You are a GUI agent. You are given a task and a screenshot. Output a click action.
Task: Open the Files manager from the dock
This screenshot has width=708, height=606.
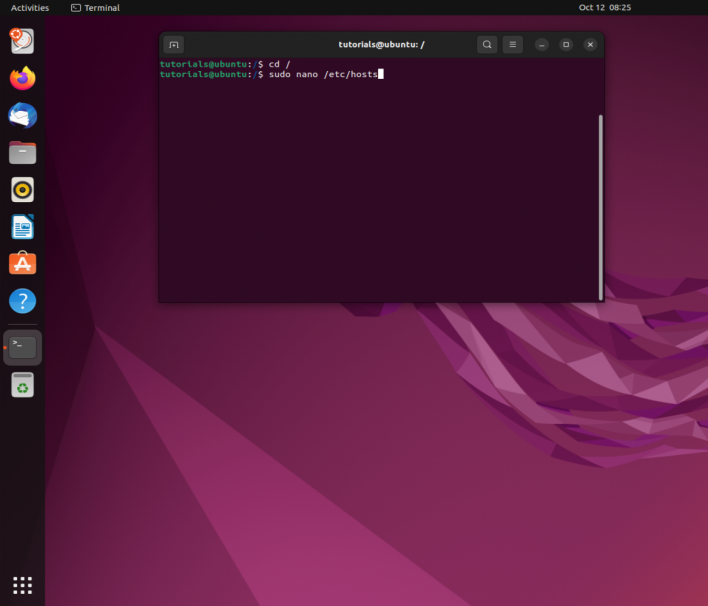tap(22, 153)
